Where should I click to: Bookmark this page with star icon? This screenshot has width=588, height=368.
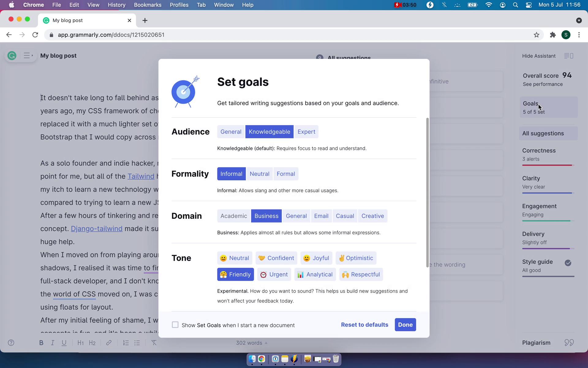pos(537,35)
